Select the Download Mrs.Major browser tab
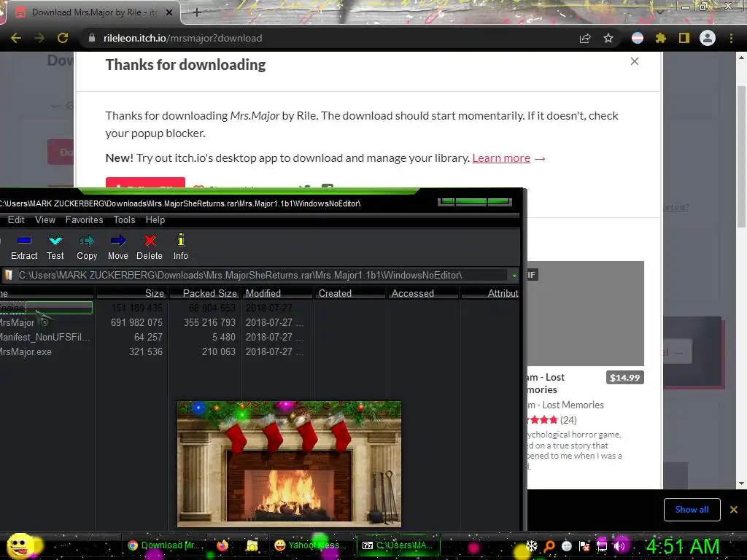747x560 pixels. click(x=93, y=12)
